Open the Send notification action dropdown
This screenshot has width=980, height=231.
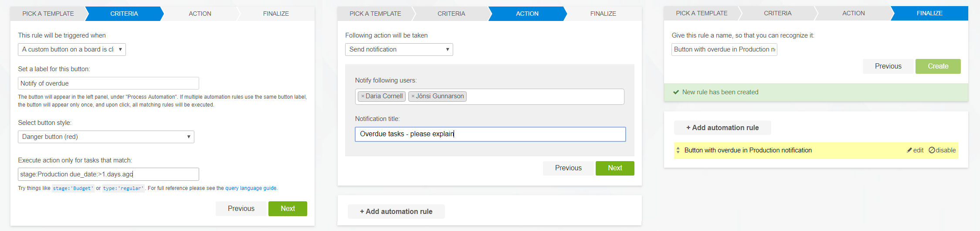click(399, 50)
